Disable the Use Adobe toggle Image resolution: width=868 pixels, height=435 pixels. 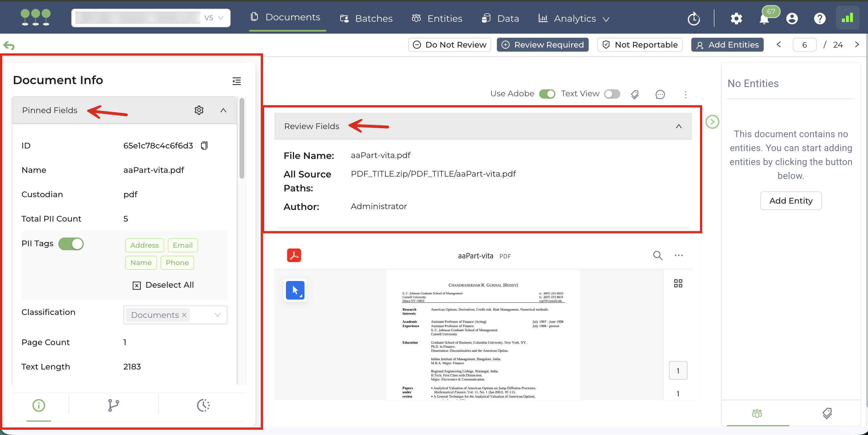coord(547,94)
